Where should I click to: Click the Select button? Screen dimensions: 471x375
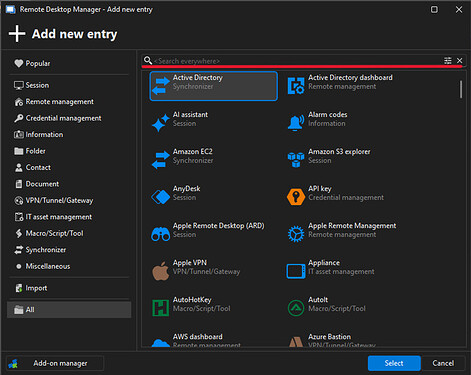(394, 363)
